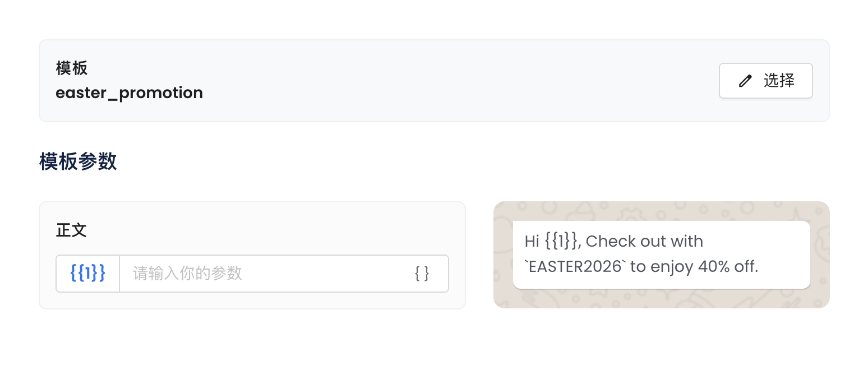
Task: Click the 'Hi' greeting in preview
Action: (532, 241)
